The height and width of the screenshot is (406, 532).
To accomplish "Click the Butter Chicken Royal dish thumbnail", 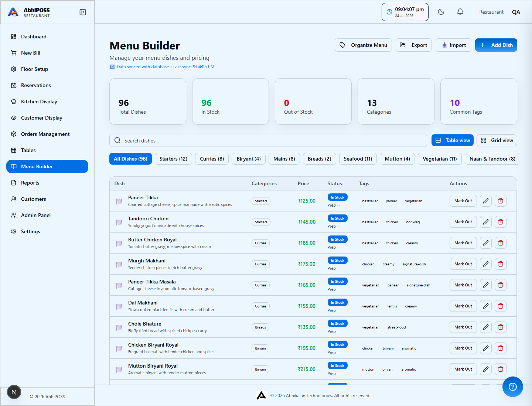I will [119, 243].
